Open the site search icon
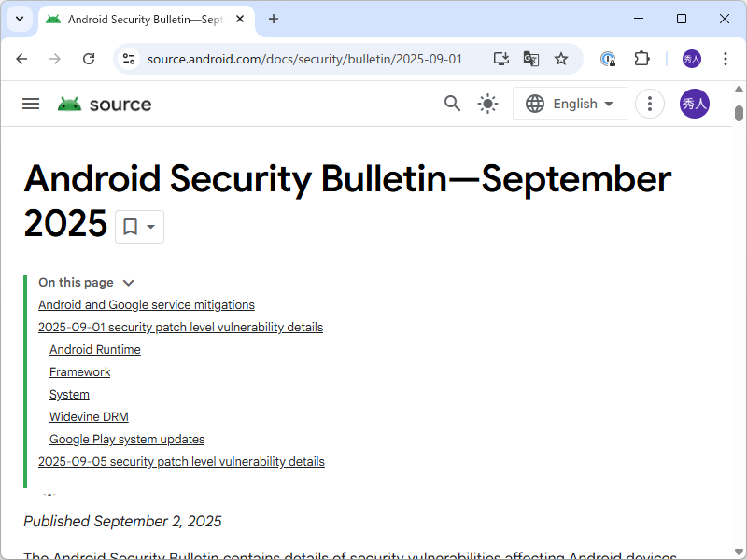 click(x=452, y=104)
